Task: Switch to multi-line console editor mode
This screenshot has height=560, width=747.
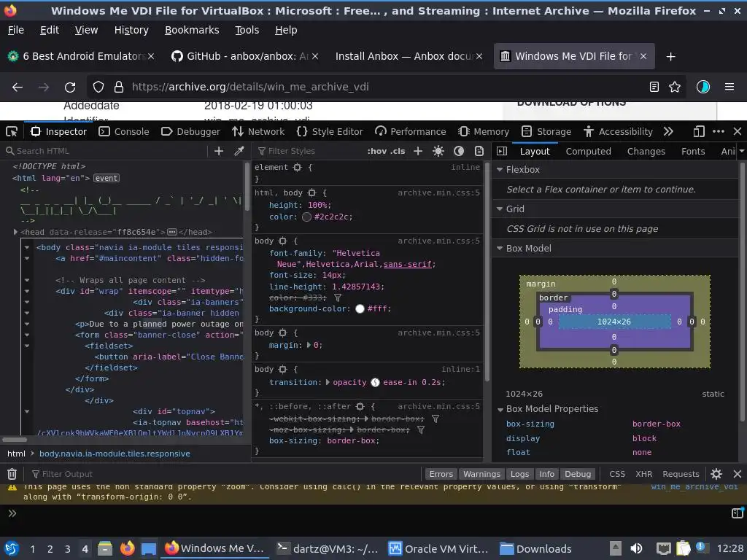Action: (737, 513)
